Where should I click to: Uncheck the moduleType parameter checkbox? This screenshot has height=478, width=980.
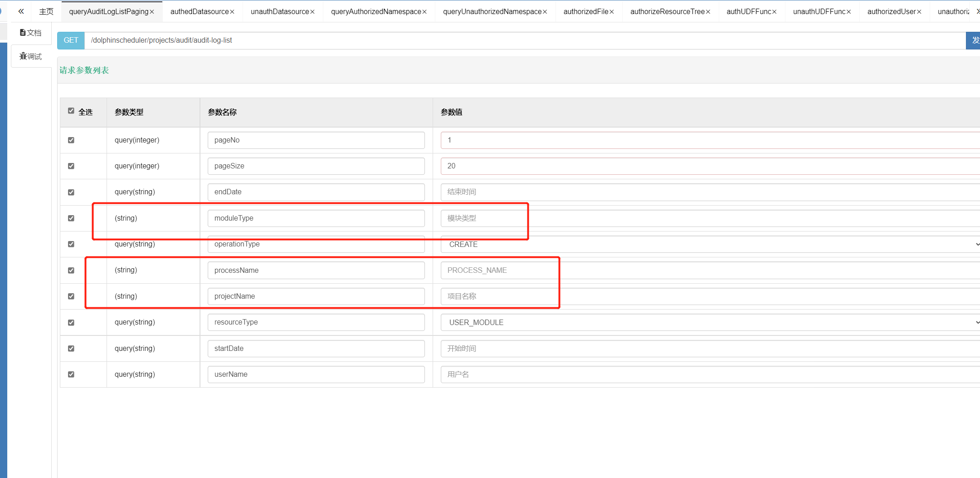[x=71, y=218]
